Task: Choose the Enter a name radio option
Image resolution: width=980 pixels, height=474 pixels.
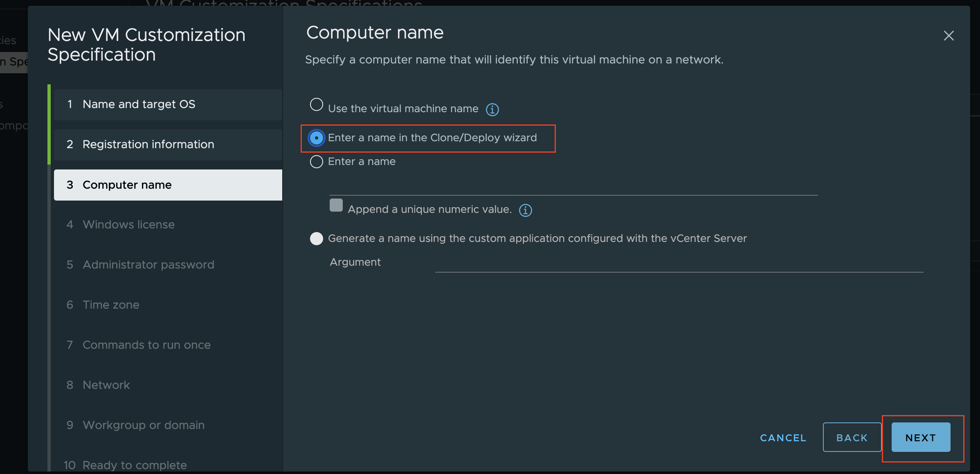Action: 316,162
